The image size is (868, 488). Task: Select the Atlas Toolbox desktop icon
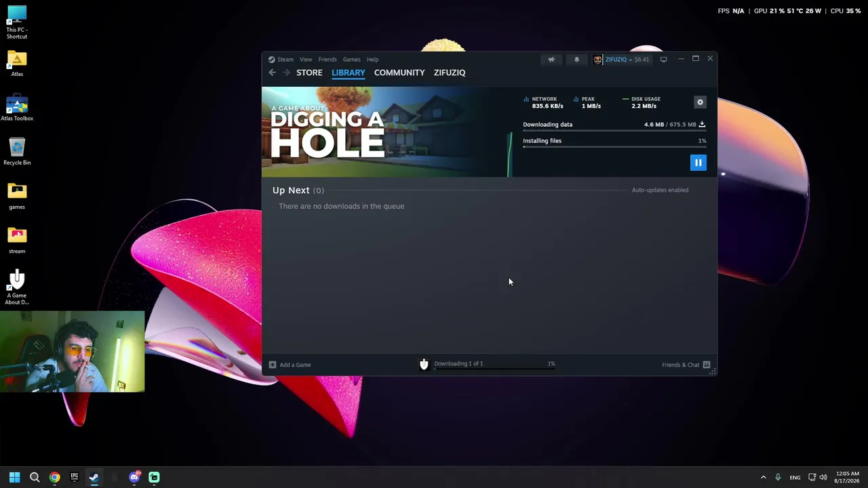[x=17, y=108]
